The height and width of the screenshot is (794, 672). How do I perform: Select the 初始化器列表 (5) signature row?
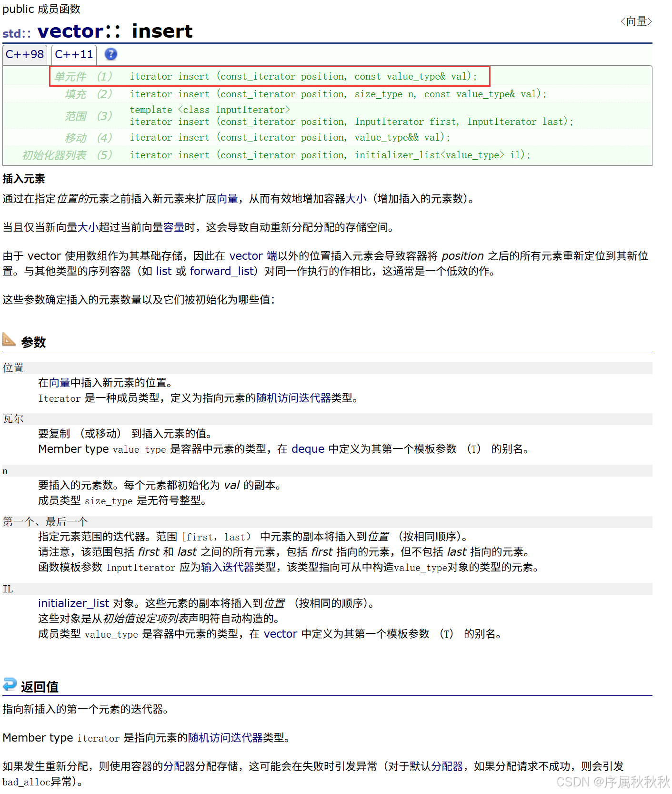327,155
